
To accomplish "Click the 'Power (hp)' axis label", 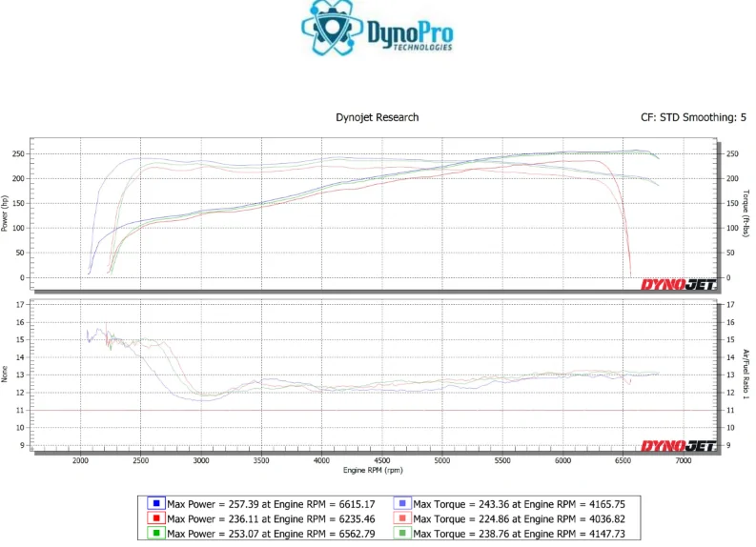I will (x=5, y=213).
